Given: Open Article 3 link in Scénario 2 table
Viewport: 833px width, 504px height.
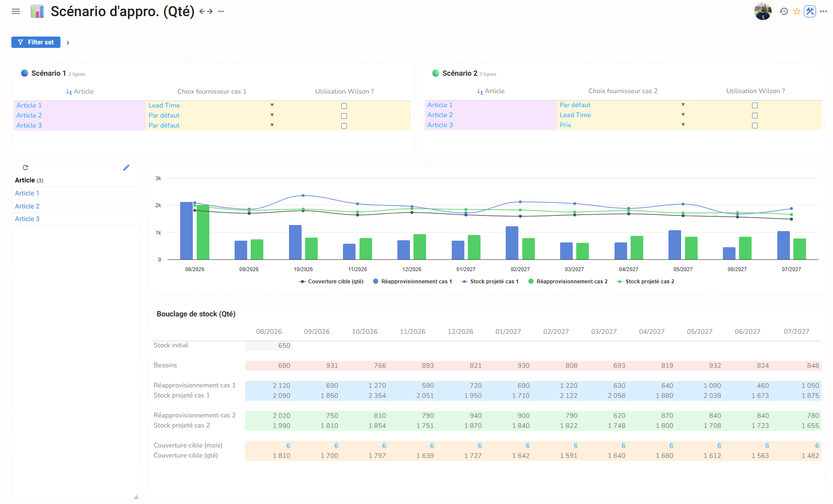Looking at the screenshot, I should pos(440,125).
